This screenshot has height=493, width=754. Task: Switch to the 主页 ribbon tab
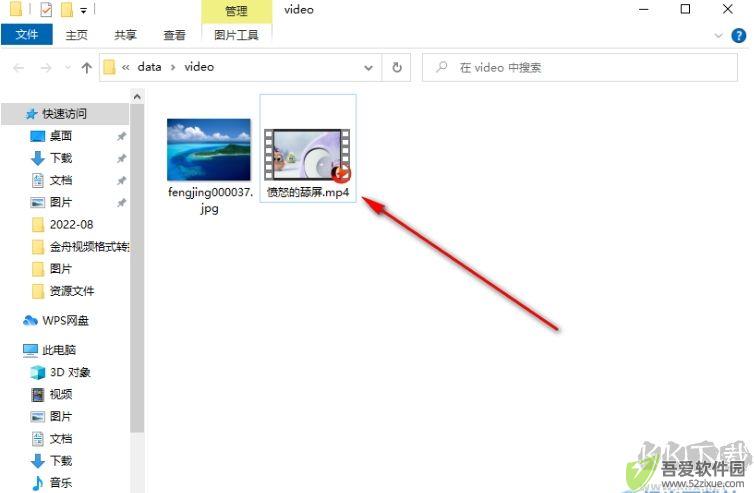point(76,35)
